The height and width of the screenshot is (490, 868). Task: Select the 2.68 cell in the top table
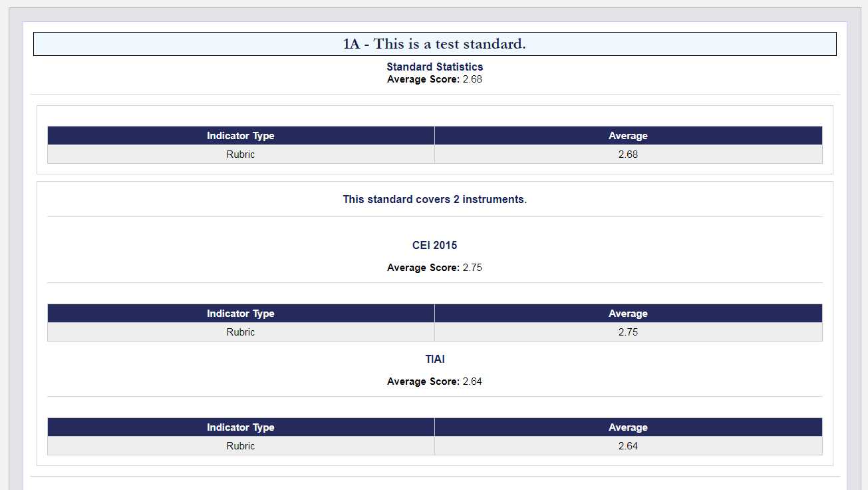(628, 154)
